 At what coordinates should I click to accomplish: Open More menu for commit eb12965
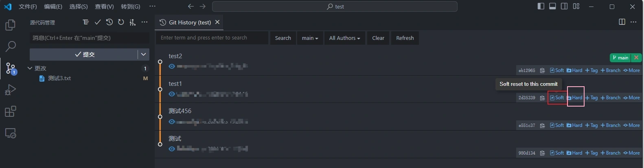click(x=631, y=70)
